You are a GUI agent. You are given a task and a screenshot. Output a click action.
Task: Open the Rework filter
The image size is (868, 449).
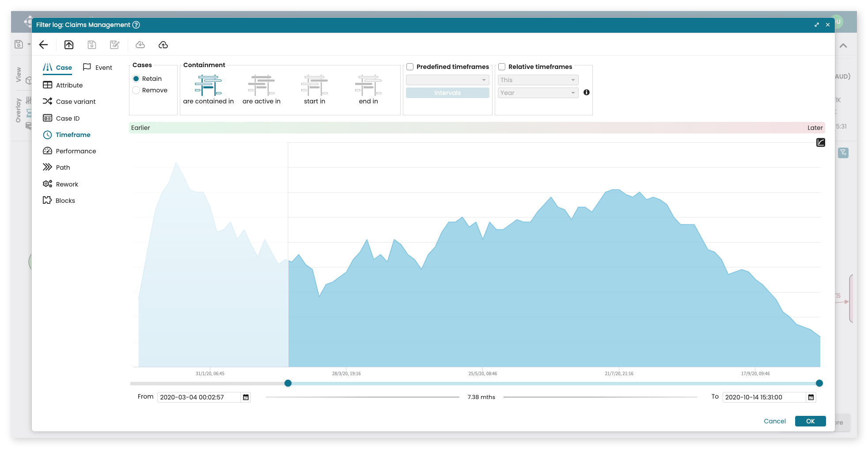click(60, 184)
